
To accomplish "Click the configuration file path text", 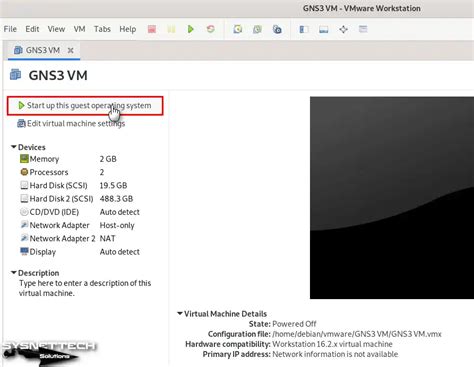I will click(x=357, y=334).
